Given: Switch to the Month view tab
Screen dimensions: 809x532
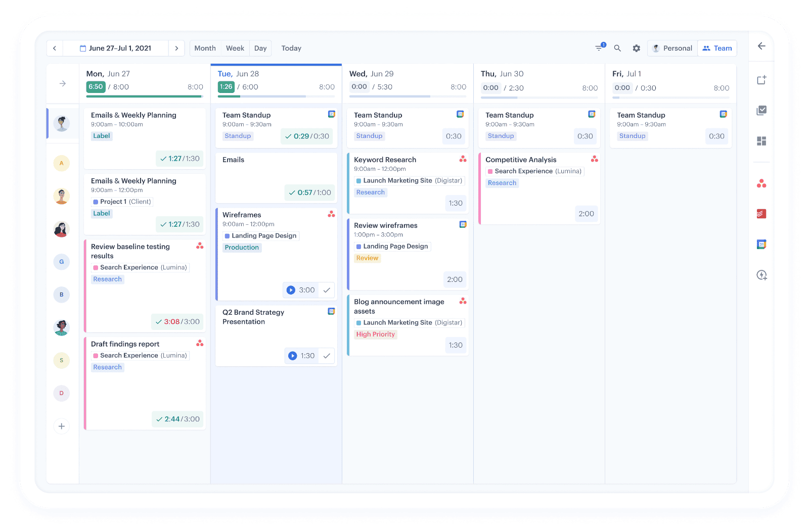Looking at the screenshot, I should [205, 48].
